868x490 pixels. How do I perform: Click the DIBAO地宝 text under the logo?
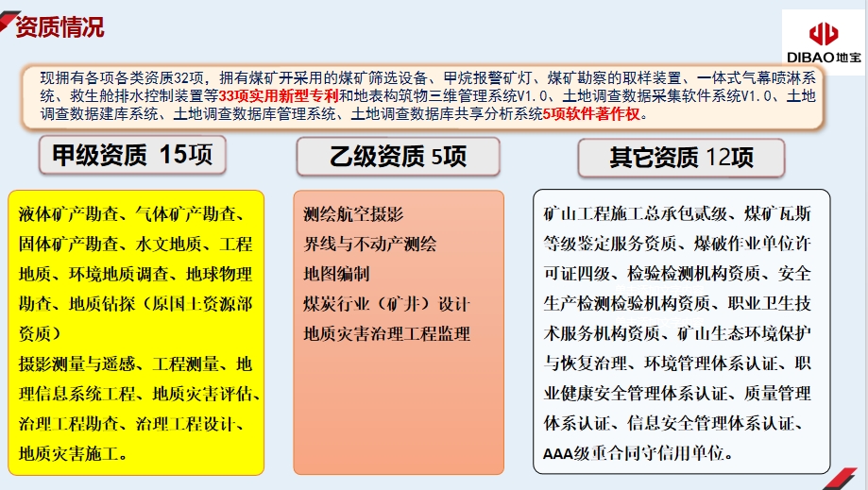pyautogui.click(x=824, y=57)
